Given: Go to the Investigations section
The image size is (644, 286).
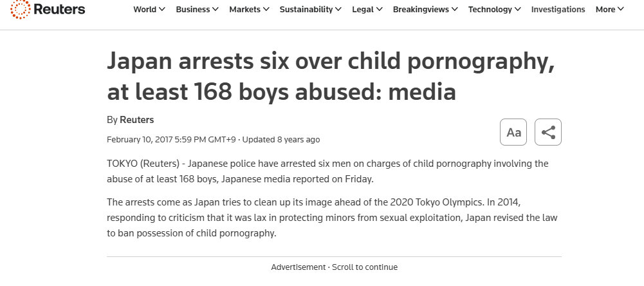Looking at the screenshot, I should pyautogui.click(x=558, y=10).
